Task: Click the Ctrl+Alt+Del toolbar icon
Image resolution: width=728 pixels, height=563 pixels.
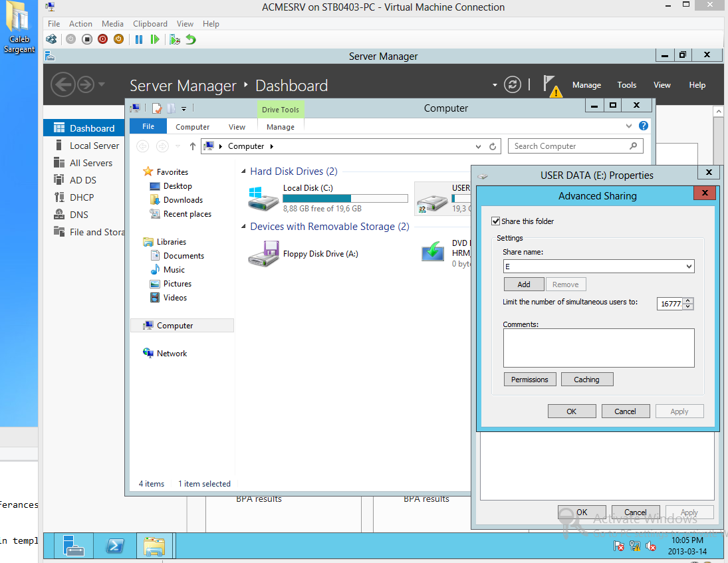Action: pos(51,39)
